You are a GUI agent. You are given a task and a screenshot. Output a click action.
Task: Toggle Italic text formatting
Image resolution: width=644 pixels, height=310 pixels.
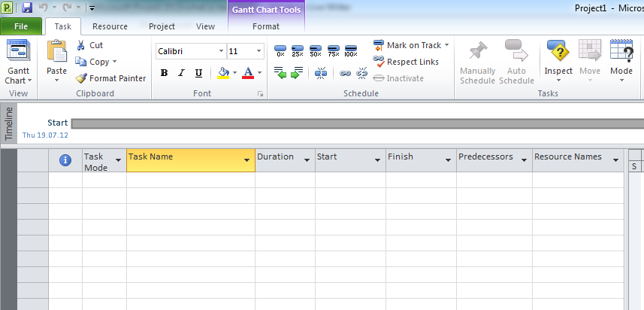tap(181, 73)
